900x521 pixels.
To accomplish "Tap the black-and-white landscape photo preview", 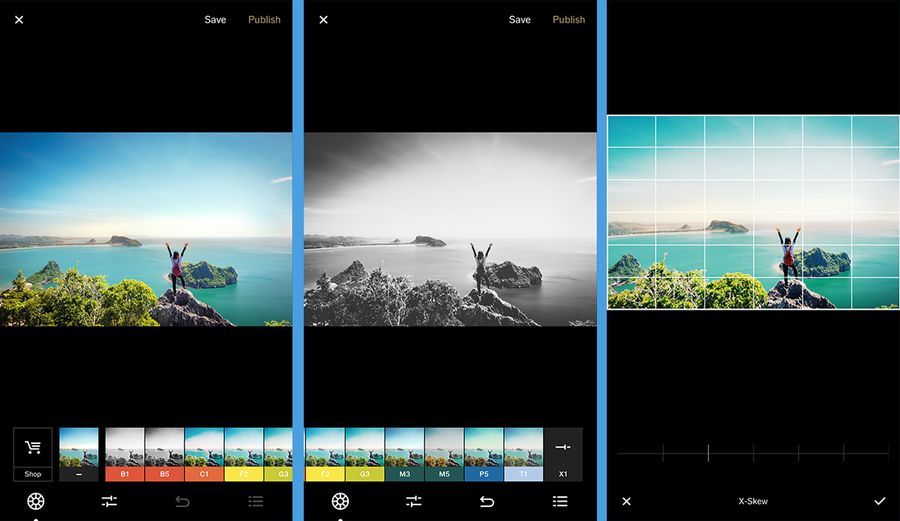I will coord(451,230).
